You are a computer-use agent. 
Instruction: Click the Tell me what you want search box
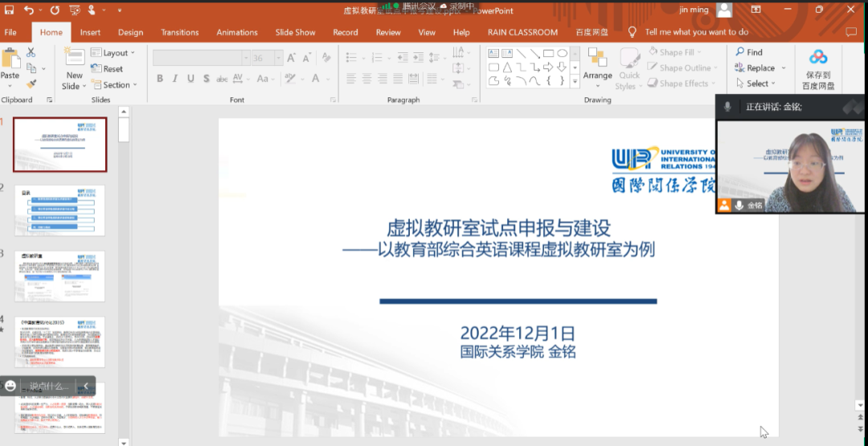point(696,32)
